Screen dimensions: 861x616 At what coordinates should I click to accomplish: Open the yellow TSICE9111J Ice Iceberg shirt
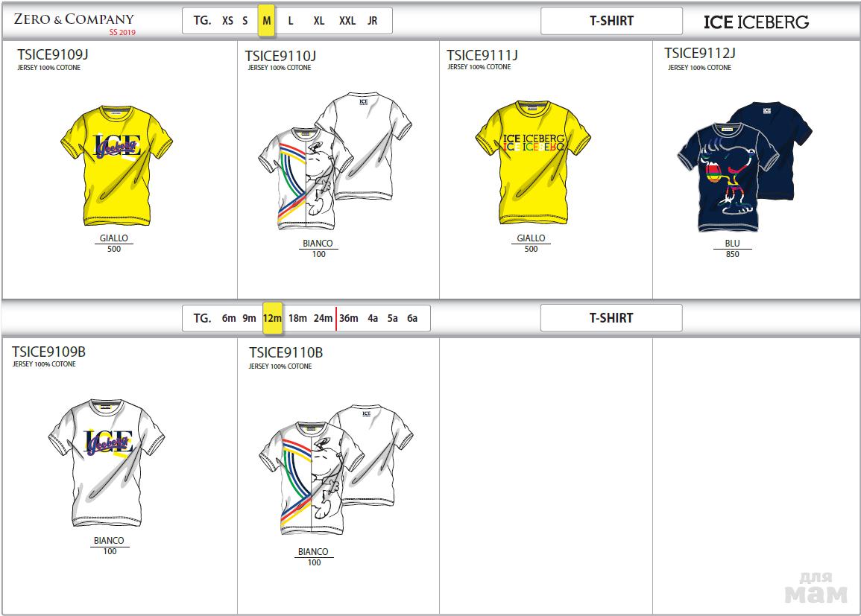tap(533, 162)
